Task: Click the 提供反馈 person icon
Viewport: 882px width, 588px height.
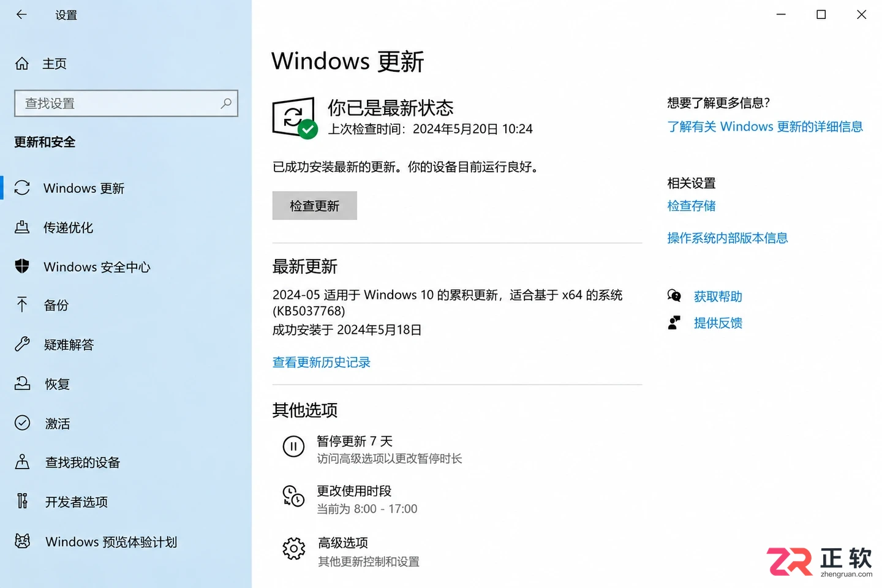Action: 674,323
